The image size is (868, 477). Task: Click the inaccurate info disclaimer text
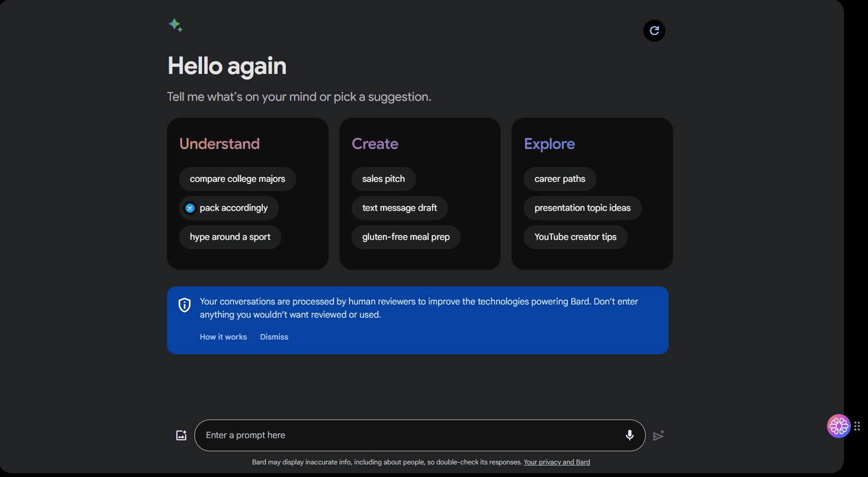pos(387,462)
